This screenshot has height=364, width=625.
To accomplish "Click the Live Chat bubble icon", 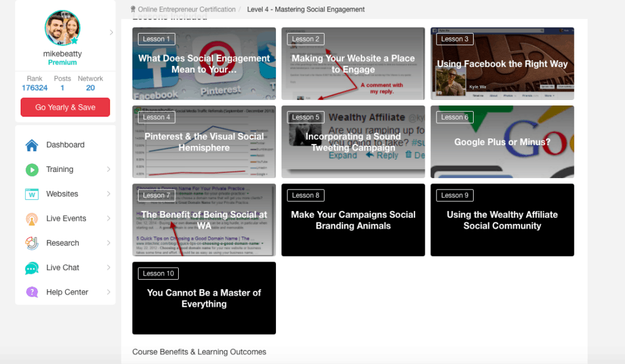I will [x=32, y=268].
